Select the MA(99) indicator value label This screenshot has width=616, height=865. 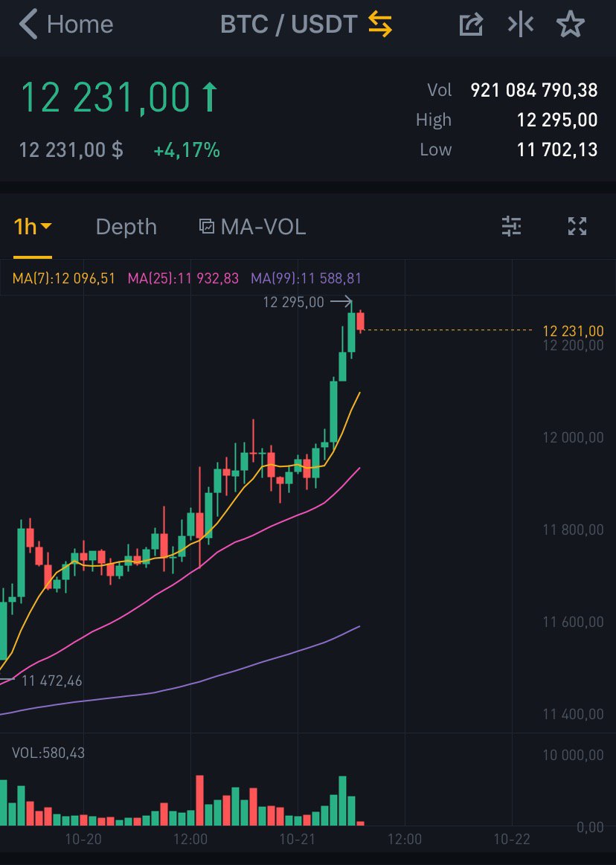click(307, 278)
